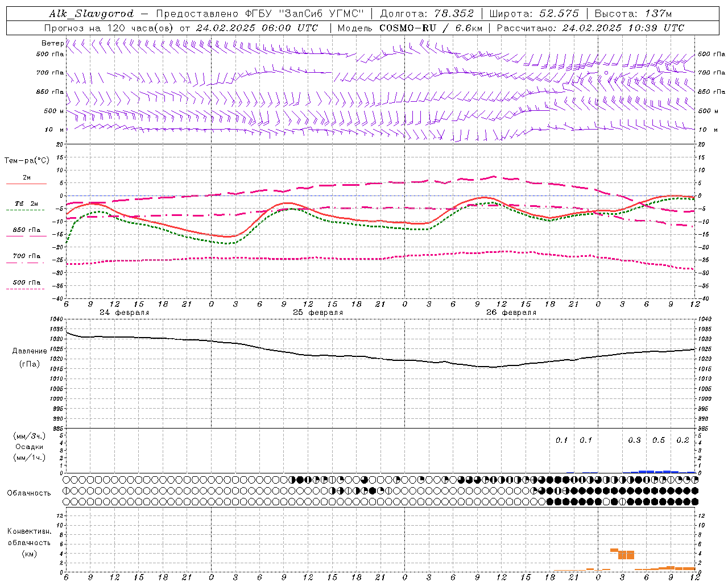Click the '25 февраля' date label

coord(318,313)
